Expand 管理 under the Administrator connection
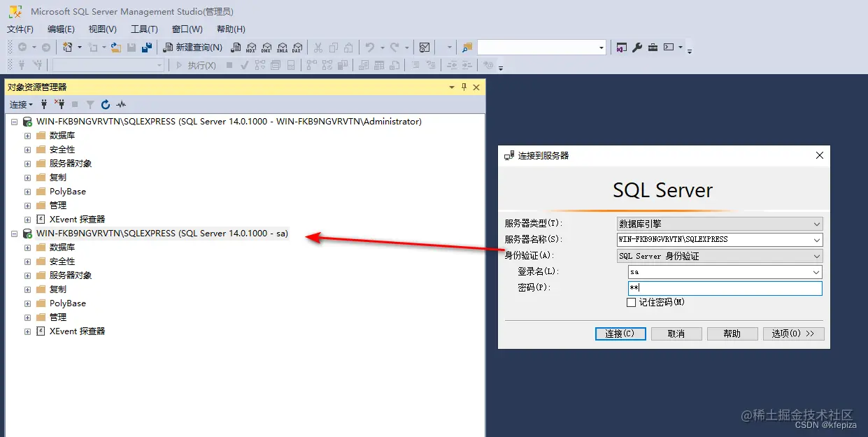This screenshot has width=868, height=437. (27, 206)
